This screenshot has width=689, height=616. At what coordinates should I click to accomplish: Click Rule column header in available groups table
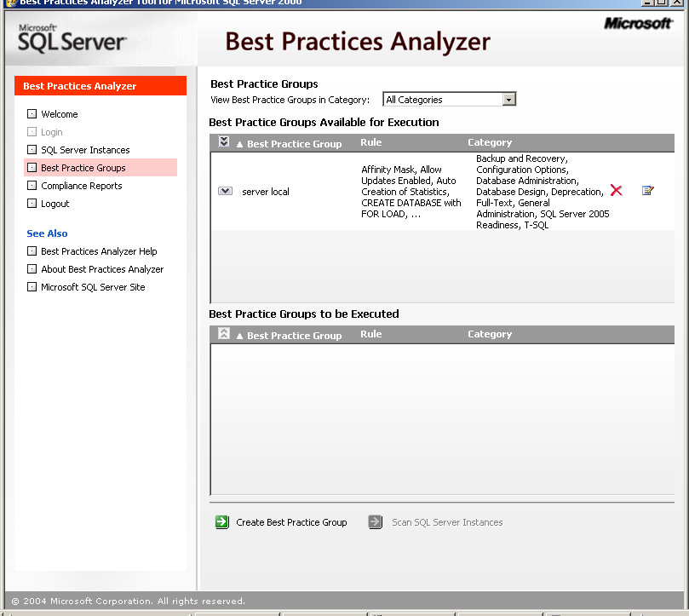click(370, 142)
